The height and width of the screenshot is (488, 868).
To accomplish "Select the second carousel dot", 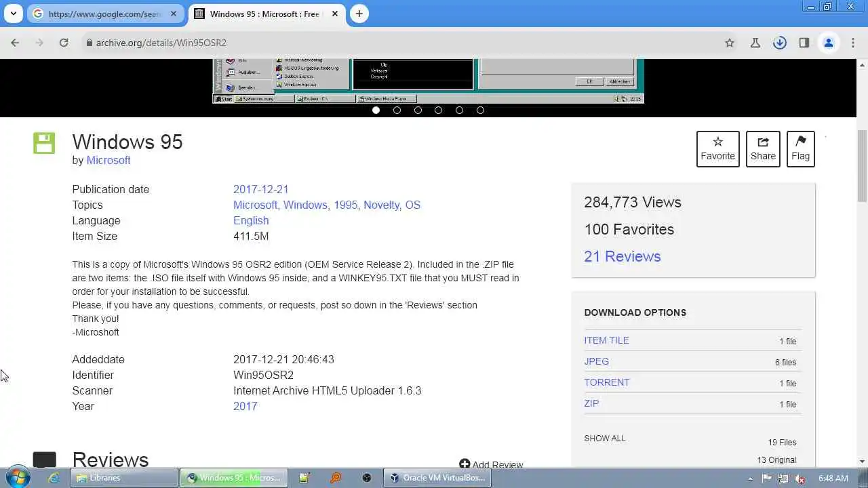I will point(397,110).
